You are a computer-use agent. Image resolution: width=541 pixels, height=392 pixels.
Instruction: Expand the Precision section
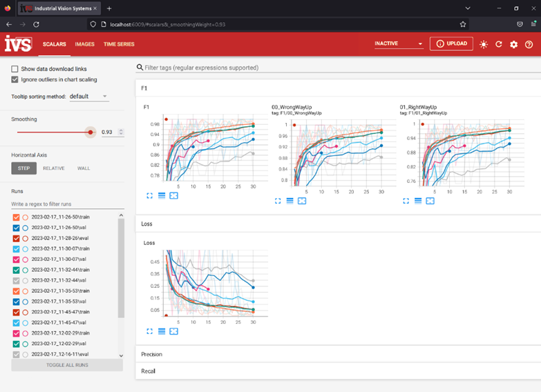point(152,354)
